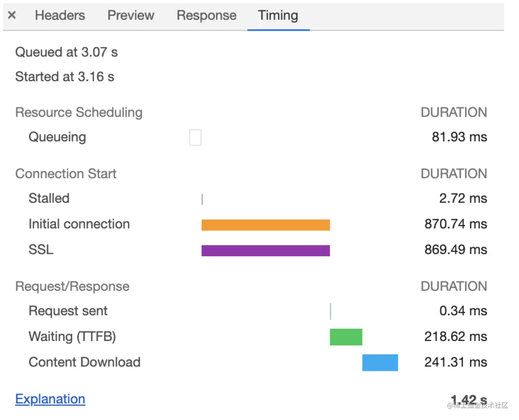Click the blue Content Download bar
Screen dimensions: 519x420
380,363
